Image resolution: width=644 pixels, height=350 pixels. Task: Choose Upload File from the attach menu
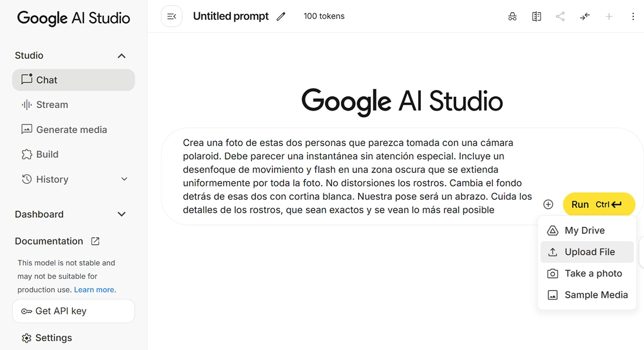pos(587,252)
